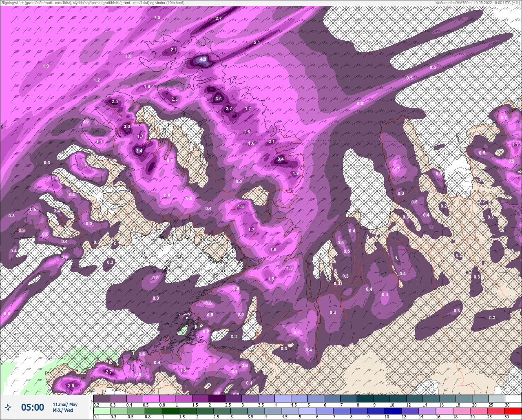This screenshot has width=522, height=420.
Task: Click bottom-row pale green swatch above 0.1
Action: [102, 411]
